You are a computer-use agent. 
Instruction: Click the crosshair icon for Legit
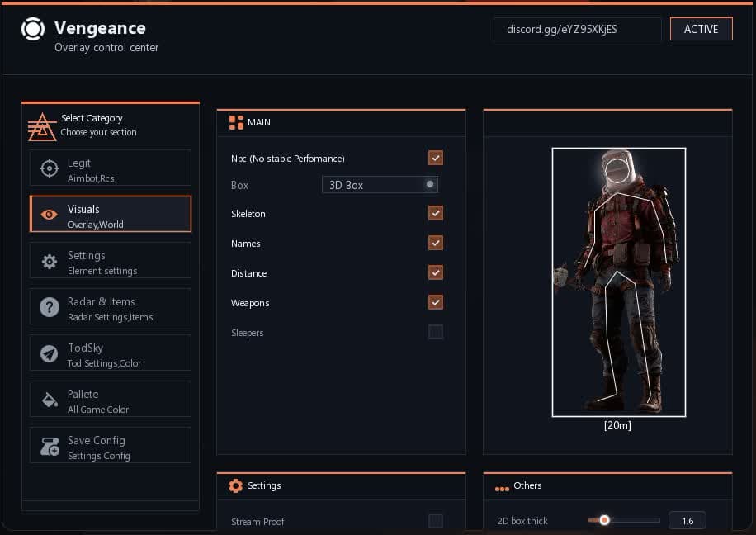(x=50, y=168)
